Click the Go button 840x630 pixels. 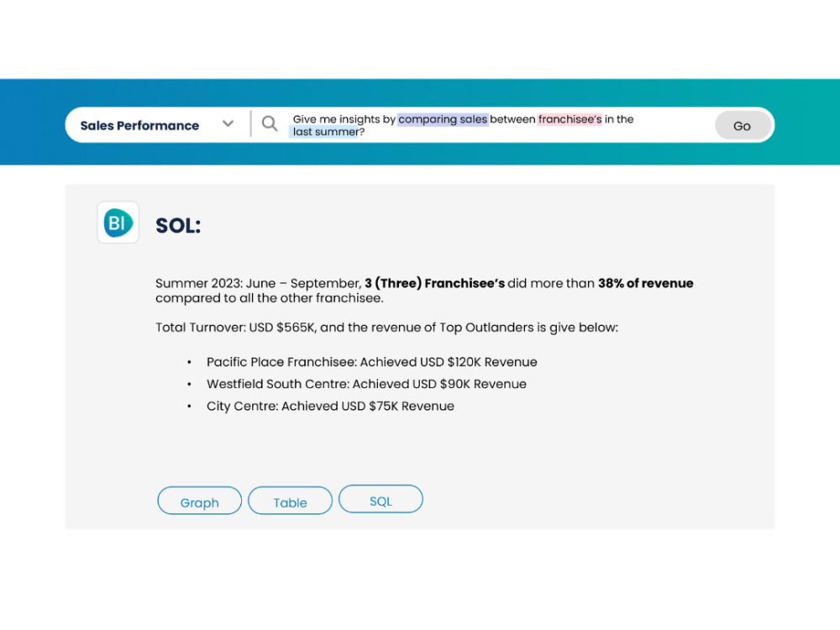(742, 126)
